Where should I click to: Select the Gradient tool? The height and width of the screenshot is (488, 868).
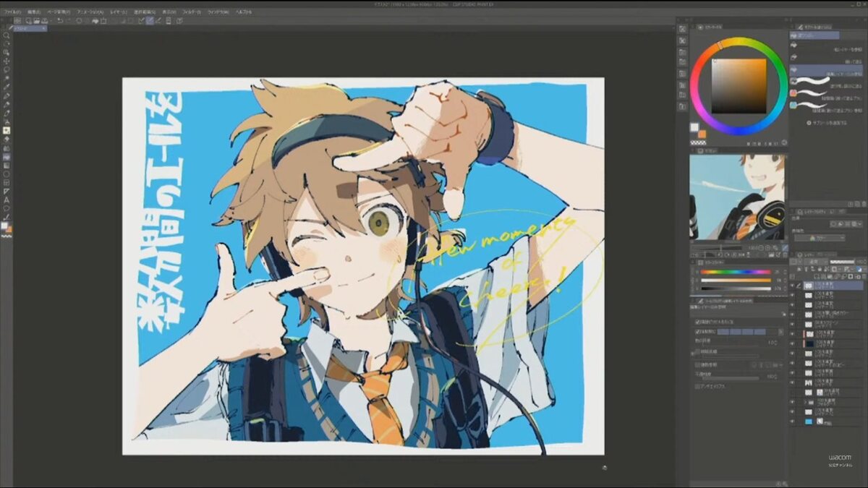coord(7,165)
